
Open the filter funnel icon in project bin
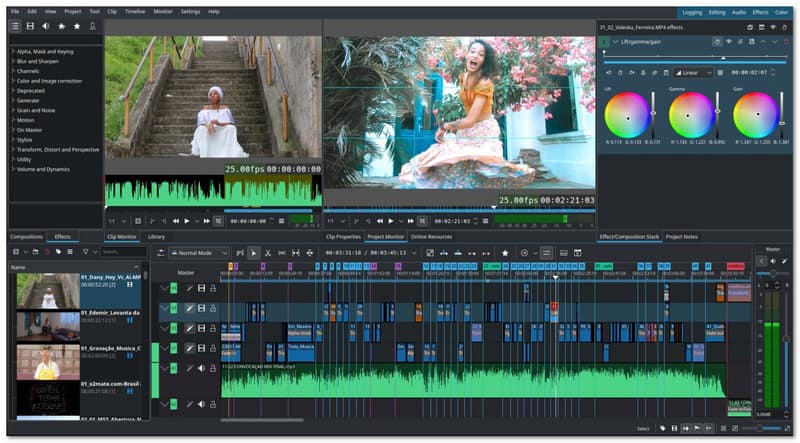85,252
